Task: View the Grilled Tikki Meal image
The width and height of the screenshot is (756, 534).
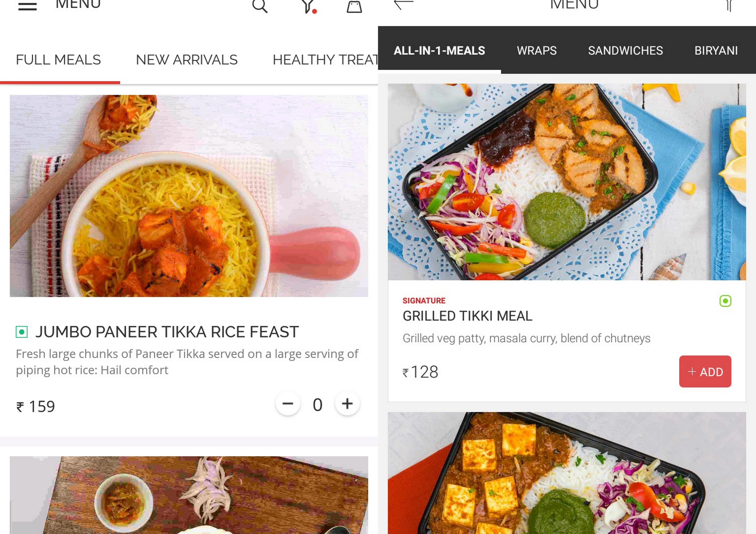Action: click(x=567, y=182)
